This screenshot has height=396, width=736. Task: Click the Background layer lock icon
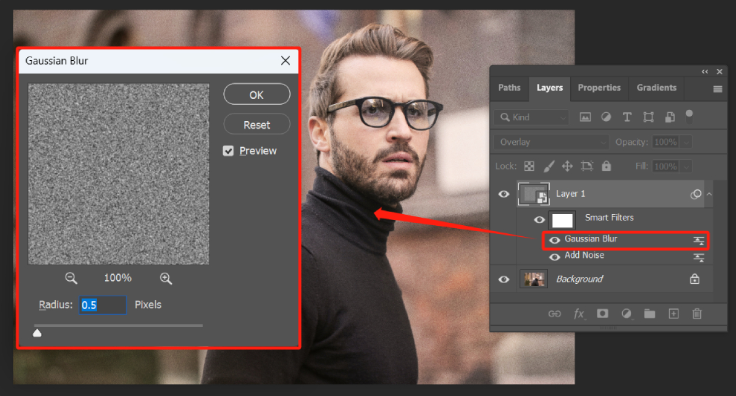pyautogui.click(x=694, y=279)
